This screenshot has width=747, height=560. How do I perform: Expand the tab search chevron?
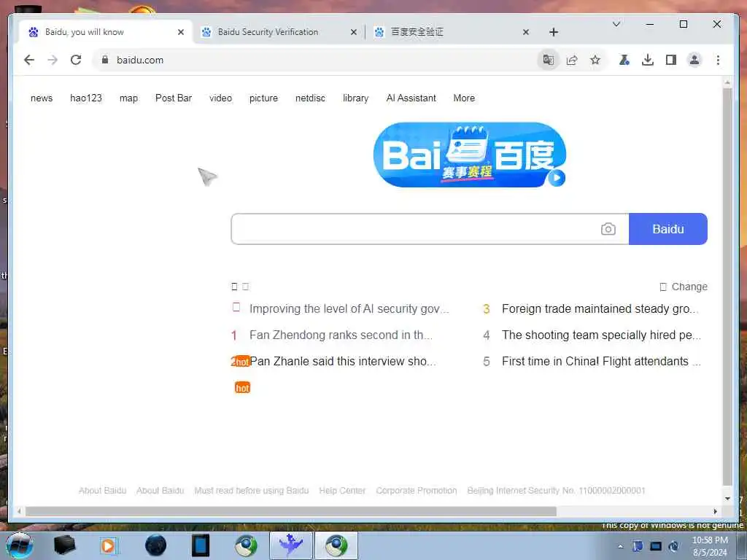[x=616, y=24]
